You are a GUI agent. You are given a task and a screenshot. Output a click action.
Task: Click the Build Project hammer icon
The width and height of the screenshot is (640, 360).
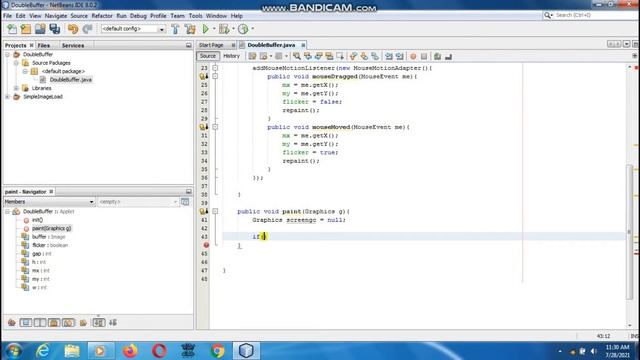(176, 29)
